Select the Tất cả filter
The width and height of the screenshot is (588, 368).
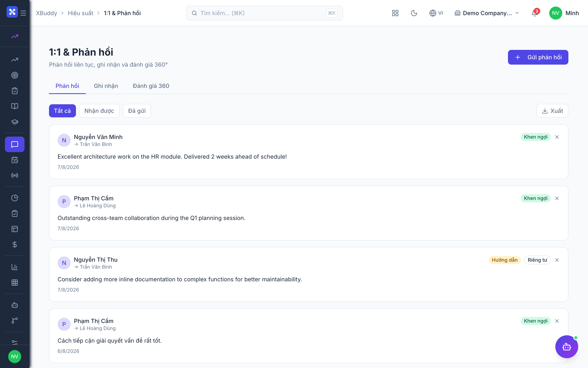click(x=62, y=111)
